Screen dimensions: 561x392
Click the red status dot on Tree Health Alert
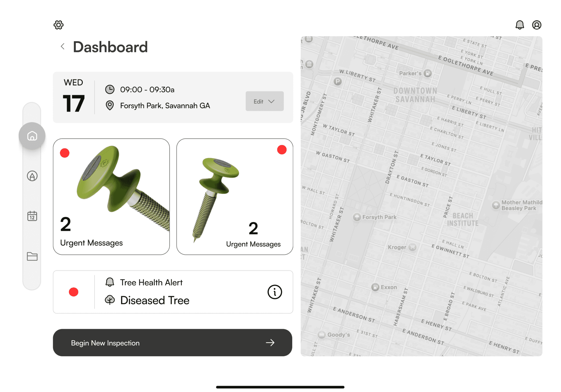click(74, 292)
